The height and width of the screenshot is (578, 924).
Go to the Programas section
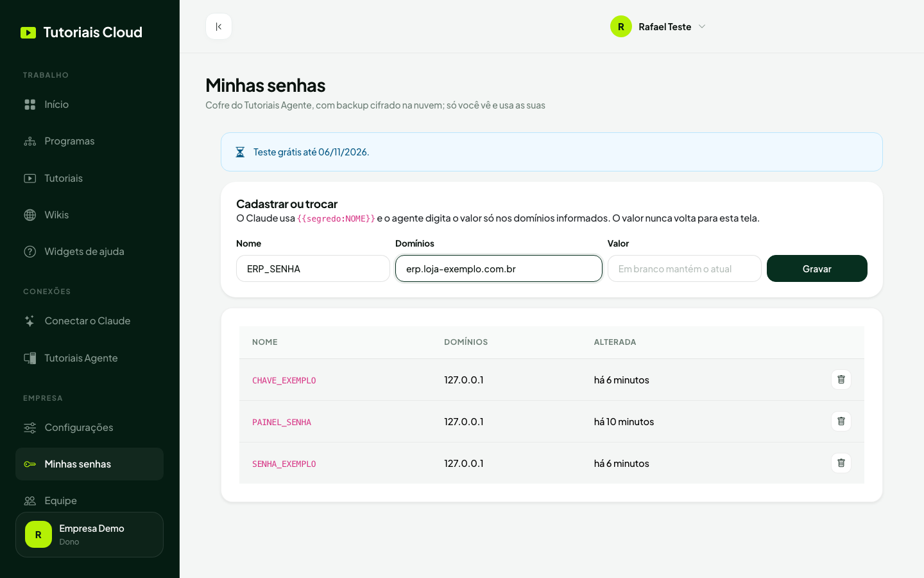tap(89, 141)
